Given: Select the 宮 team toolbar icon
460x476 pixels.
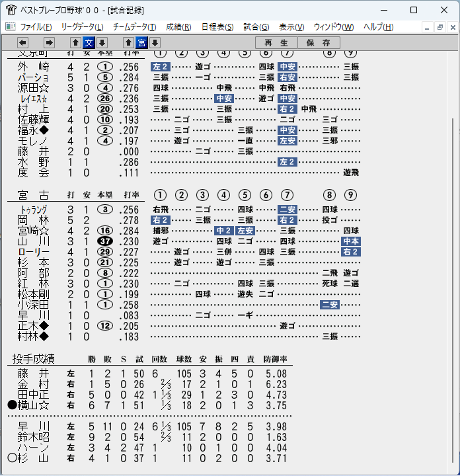Looking at the screenshot, I should 141,43.
